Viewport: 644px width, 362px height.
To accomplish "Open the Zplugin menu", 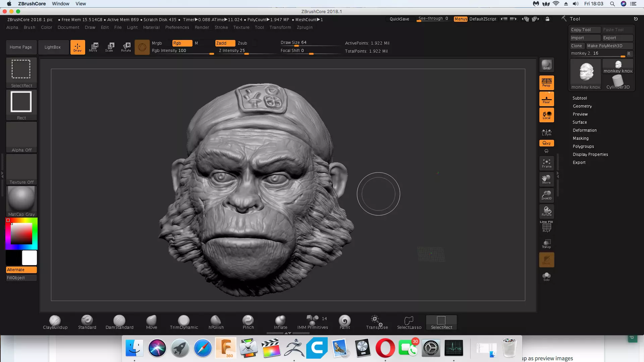I will click(x=305, y=27).
